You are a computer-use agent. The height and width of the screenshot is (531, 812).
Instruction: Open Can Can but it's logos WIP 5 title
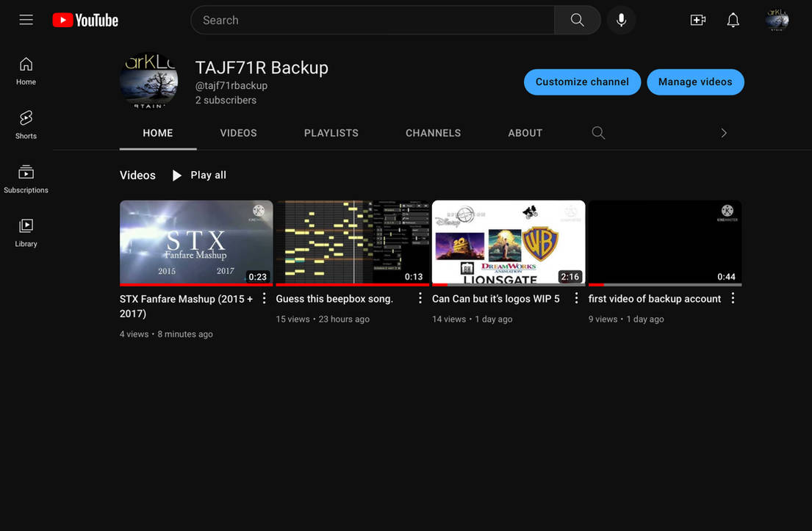[x=495, y=299]
